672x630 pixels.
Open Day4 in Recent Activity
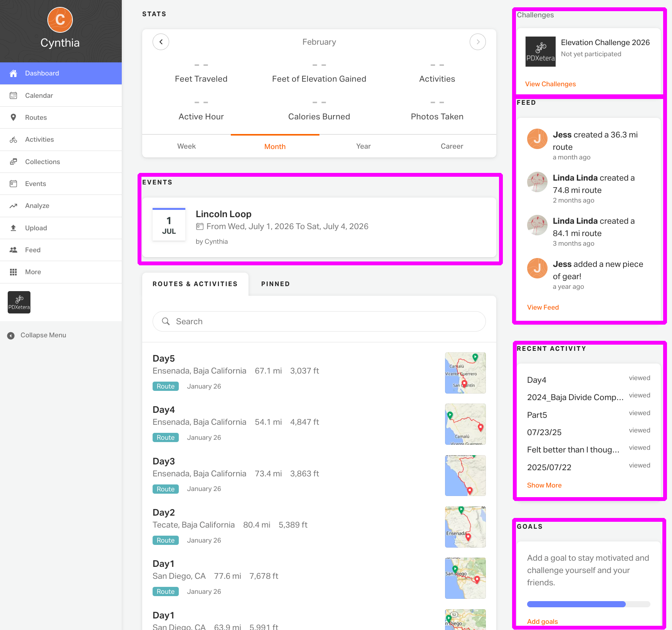coord(537,380)
